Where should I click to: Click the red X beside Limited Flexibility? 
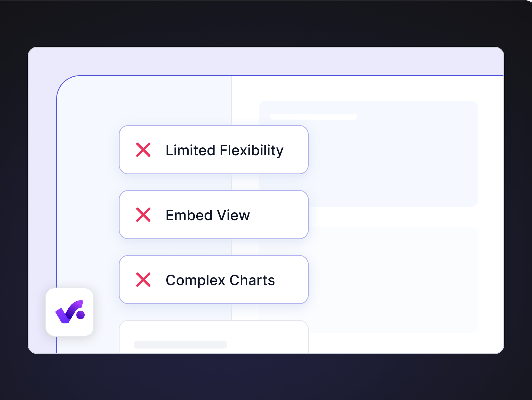point(143,150)
